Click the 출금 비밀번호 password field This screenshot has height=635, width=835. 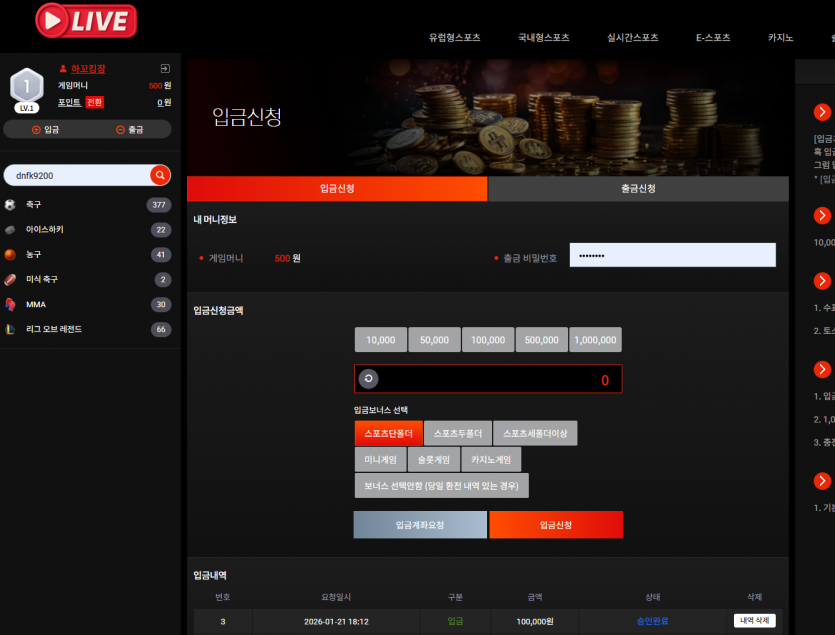tap(673, 255)
